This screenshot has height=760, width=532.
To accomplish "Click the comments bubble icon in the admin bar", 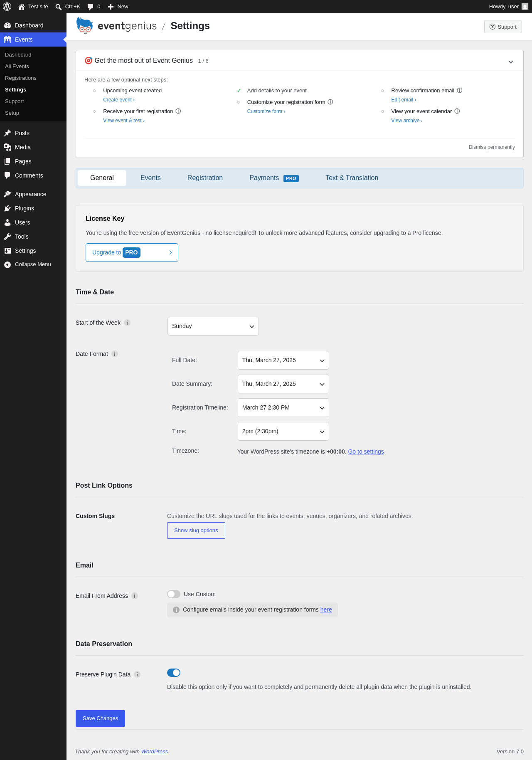I will (91, 7).
